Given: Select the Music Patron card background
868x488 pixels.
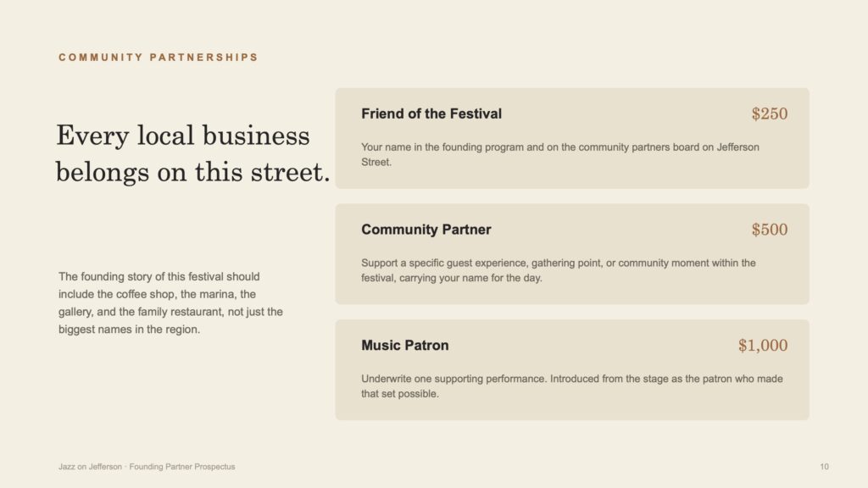Looking at the screenshot, I should [572, 369].
